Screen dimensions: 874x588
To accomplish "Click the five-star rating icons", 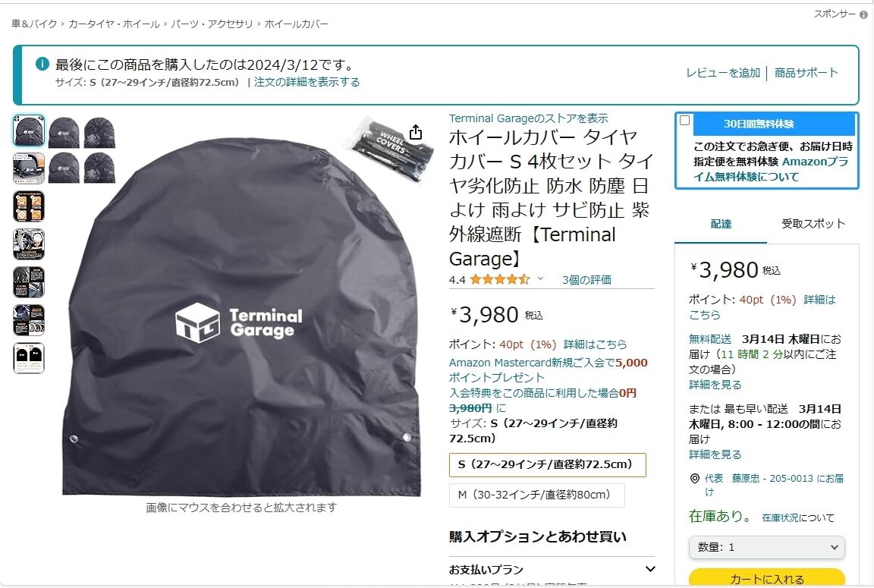I will pyautogui.click(x=499, y=279).
